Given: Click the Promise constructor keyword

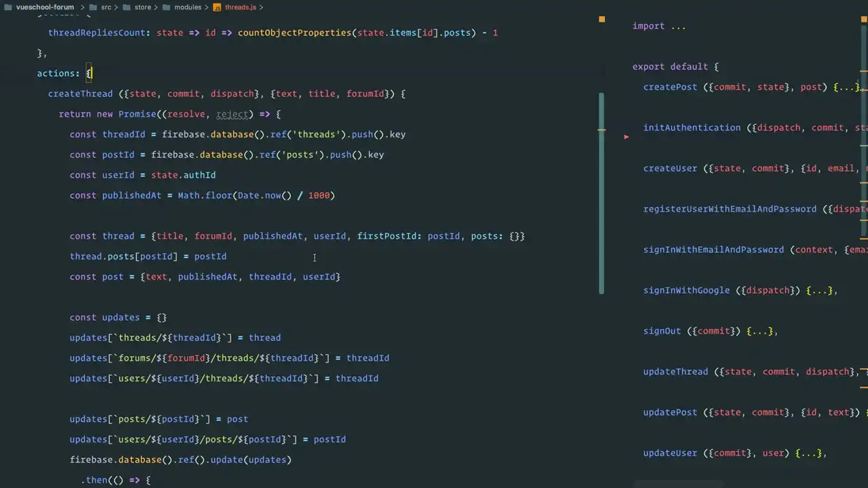Looking at the screenshot, I should coord(137,114).
